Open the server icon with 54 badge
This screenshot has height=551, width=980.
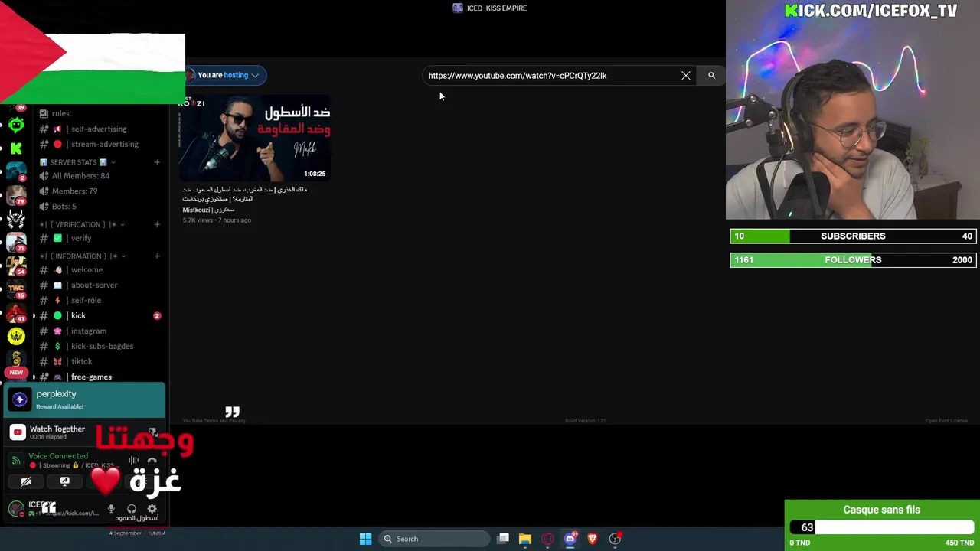16,266
